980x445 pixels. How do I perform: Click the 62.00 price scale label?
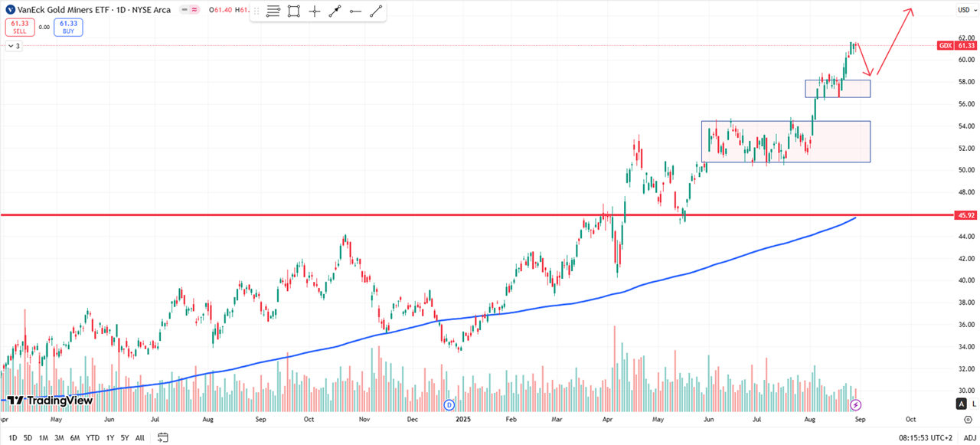[x=966, y=38]
